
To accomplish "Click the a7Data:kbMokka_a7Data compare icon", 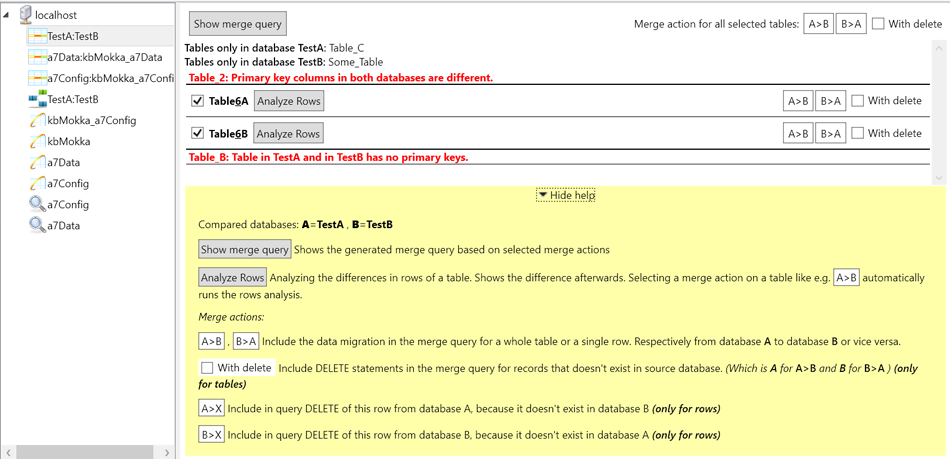I will (37, 58).
